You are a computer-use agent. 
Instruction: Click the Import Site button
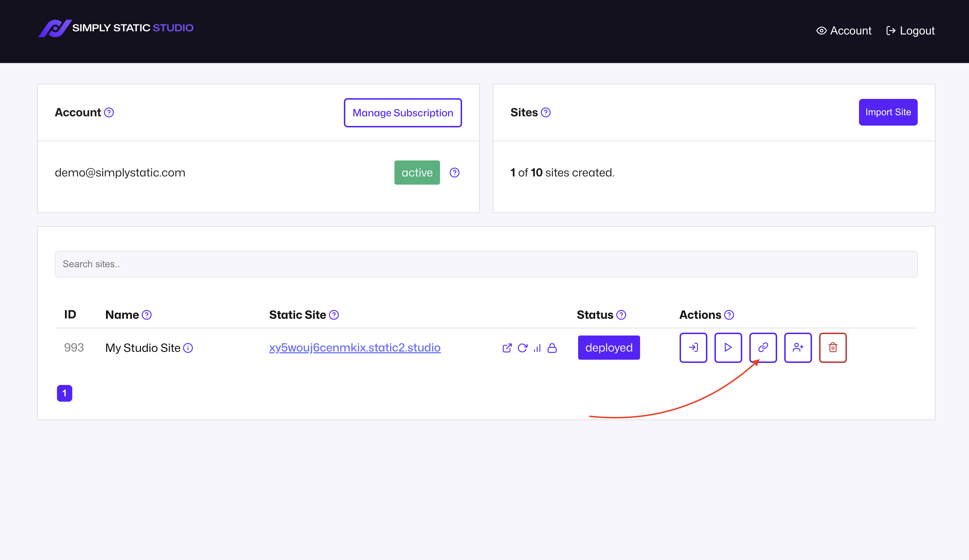point(888,112)
